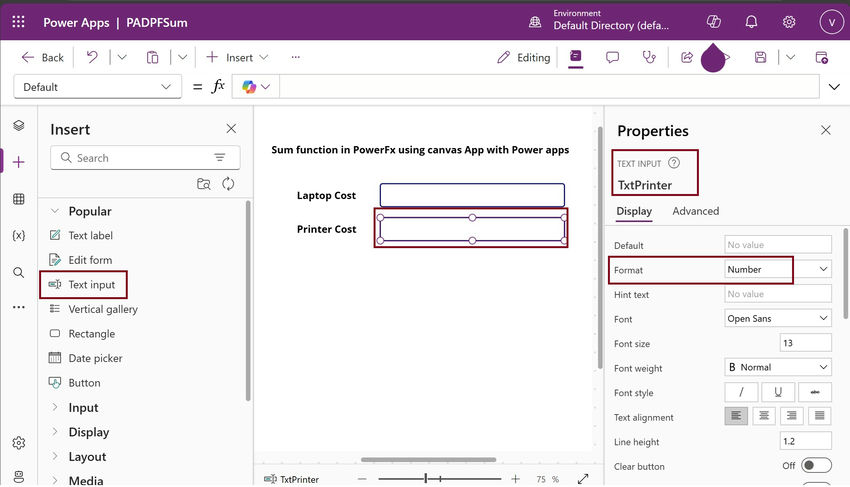Open the Save options dropdown arrow
The height and width of the screenshot is (487, 850).
pyautogui.click(x=790, y=57)
